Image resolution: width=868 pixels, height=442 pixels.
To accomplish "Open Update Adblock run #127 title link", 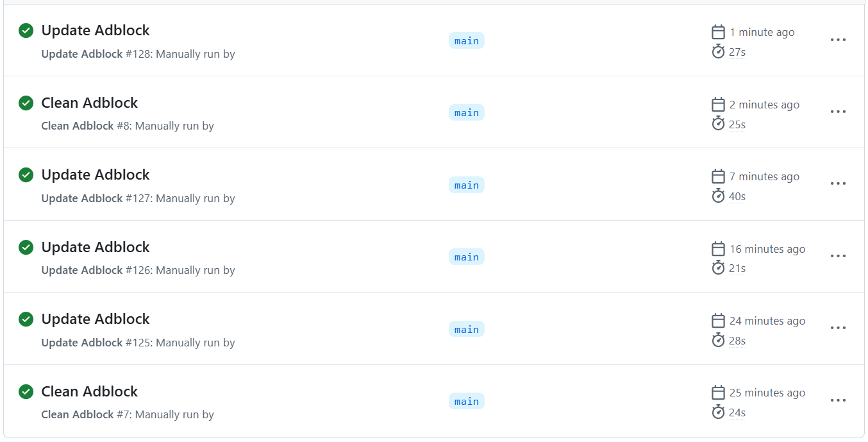I will pos(96,174).
